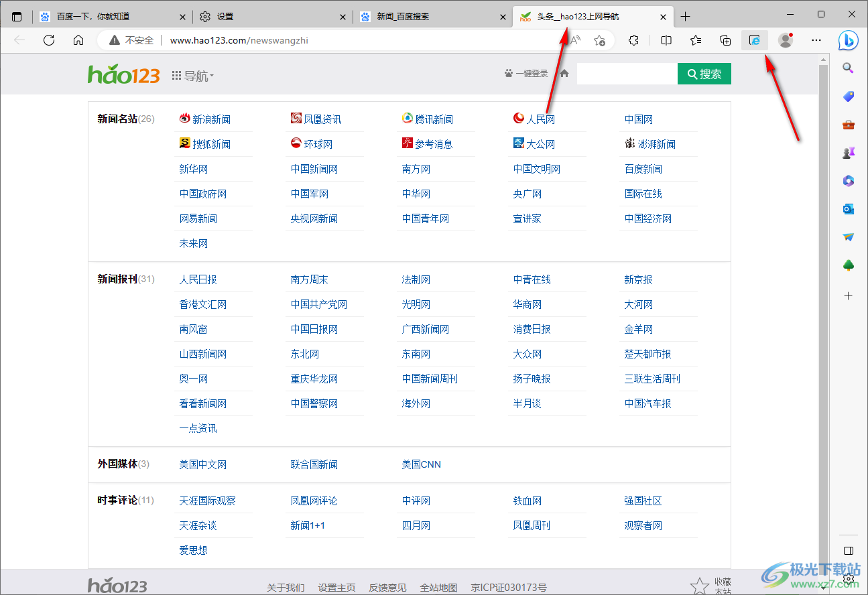Viewport: 868px width, 595px height.
Task: Click Internet Explorer mode icon
Action: [755, 40]
